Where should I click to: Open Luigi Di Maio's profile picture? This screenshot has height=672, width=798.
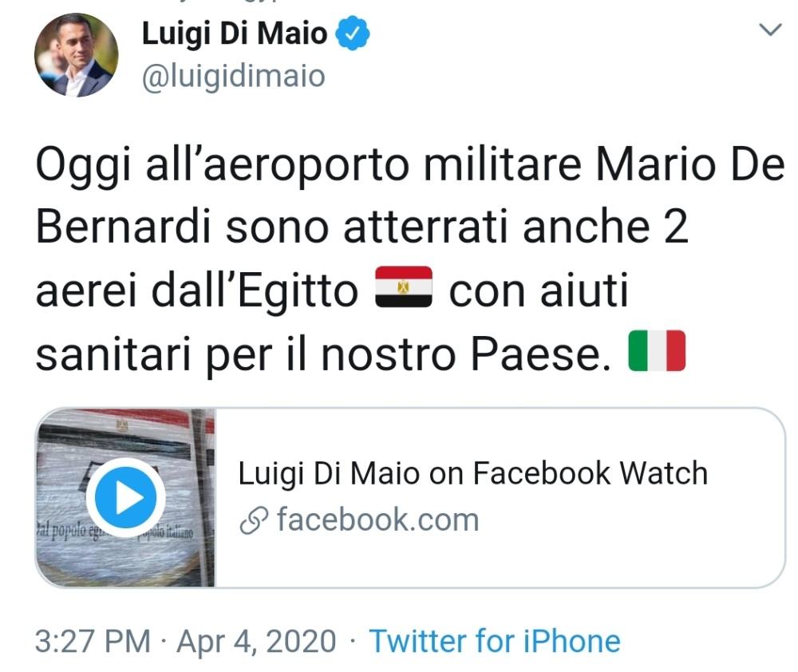(77, 54)
